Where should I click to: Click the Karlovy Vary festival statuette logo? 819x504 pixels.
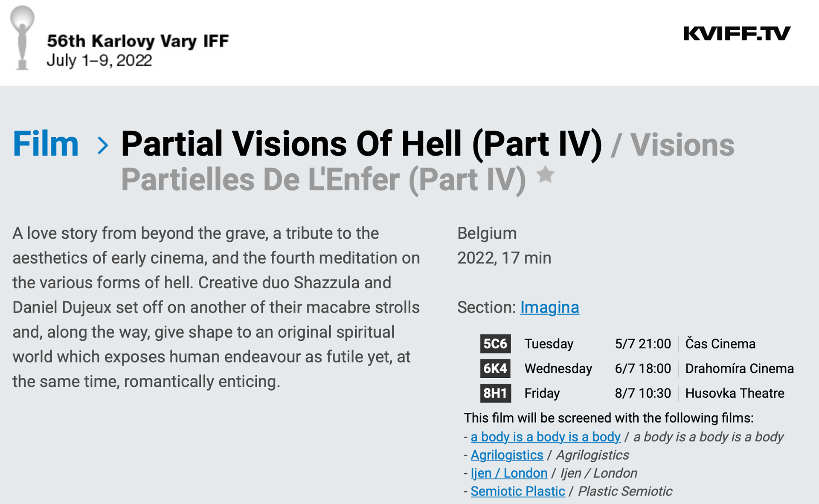click(22, 38)
